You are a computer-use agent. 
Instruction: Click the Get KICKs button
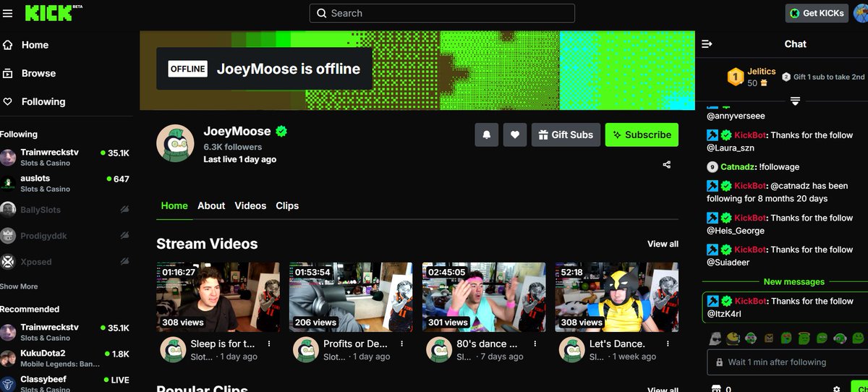(817, 13)
